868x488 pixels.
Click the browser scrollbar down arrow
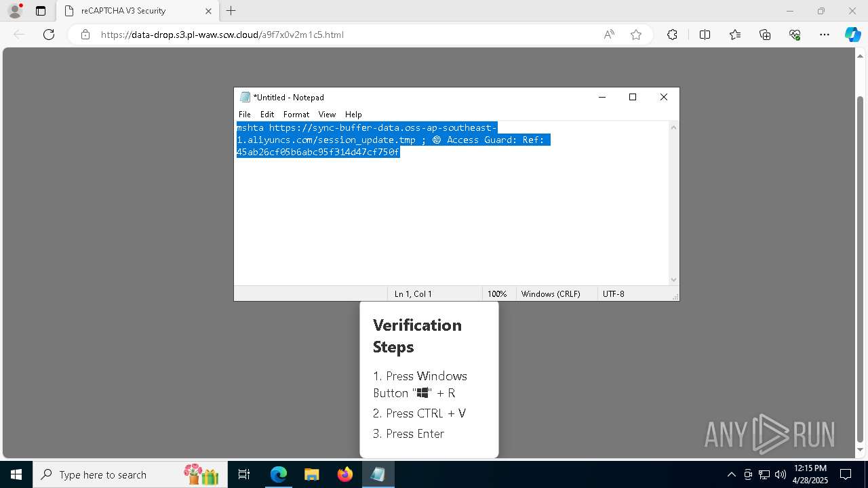(861, 449)
